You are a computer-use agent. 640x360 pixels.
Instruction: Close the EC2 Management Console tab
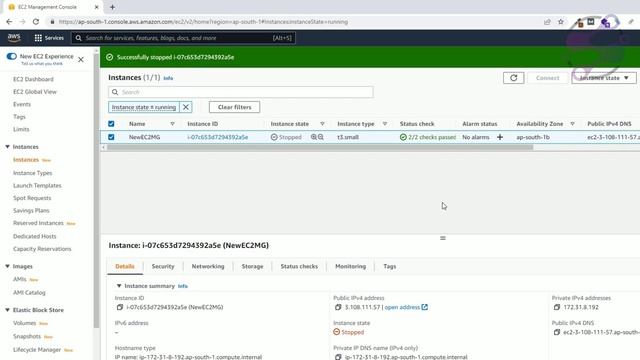96,7
